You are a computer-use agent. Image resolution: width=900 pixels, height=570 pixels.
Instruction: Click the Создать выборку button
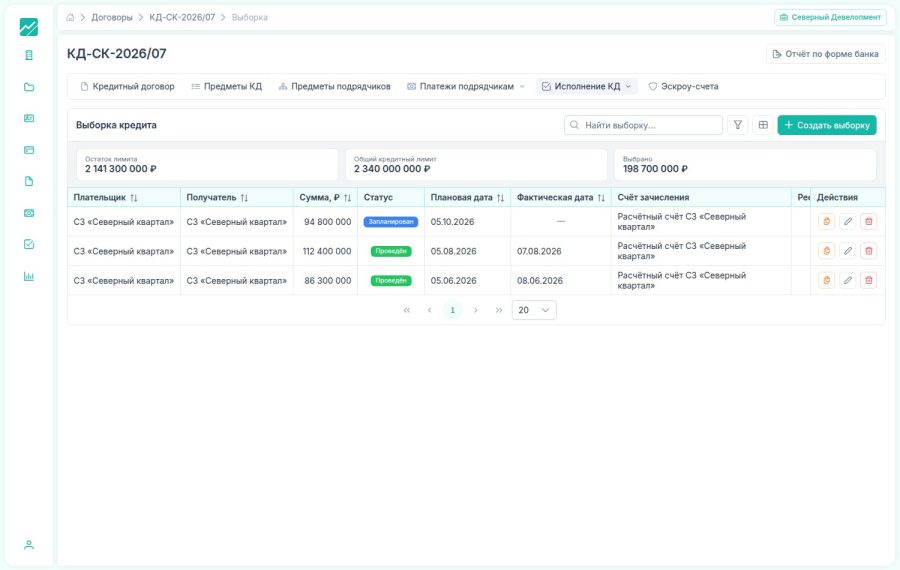tap(827, 125)
